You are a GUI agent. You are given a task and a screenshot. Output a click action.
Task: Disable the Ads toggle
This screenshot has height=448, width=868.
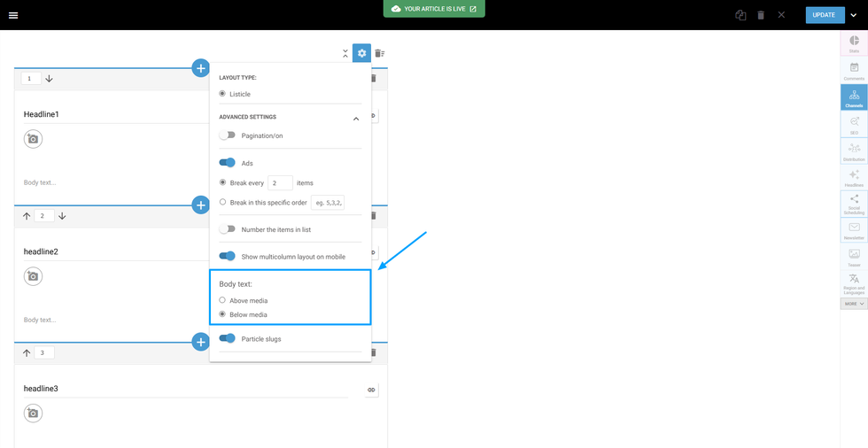click(x=228, y=163)
